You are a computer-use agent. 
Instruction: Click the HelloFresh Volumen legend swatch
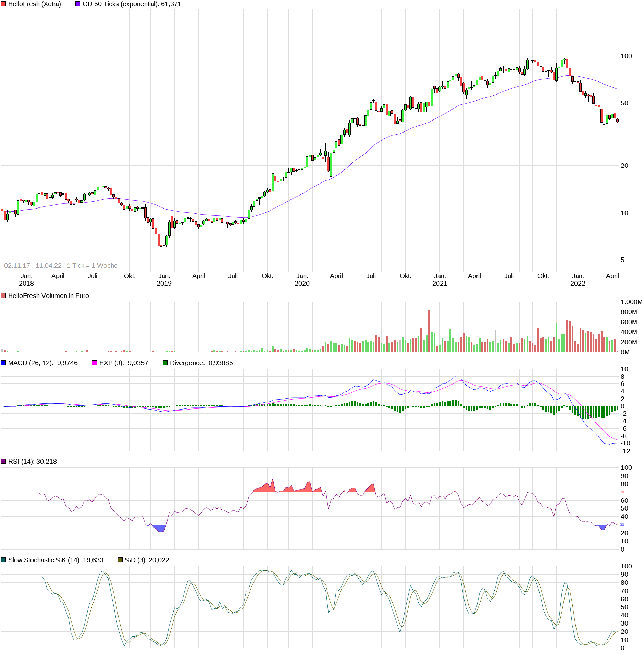[3, 296]
